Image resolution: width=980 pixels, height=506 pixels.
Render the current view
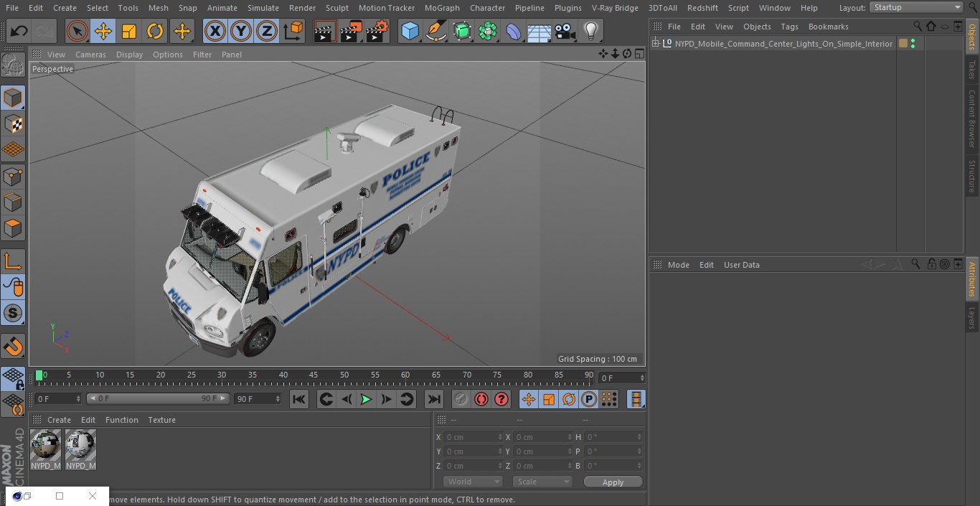325,31
